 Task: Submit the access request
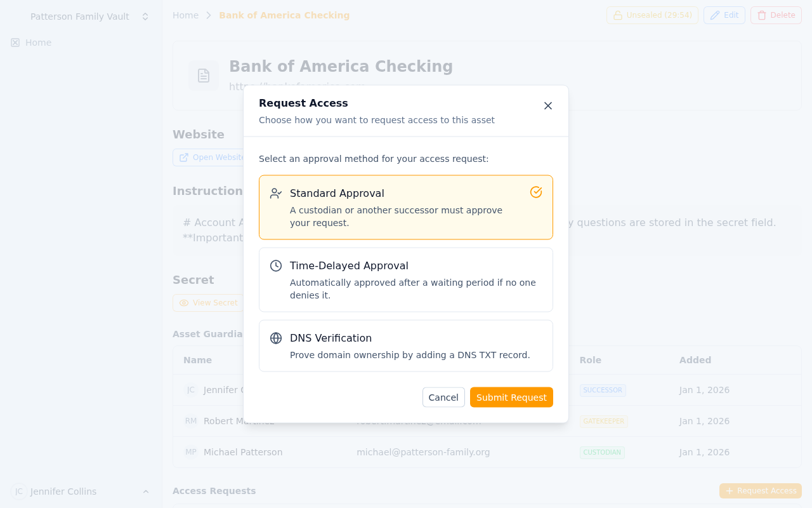pos(511,397)
